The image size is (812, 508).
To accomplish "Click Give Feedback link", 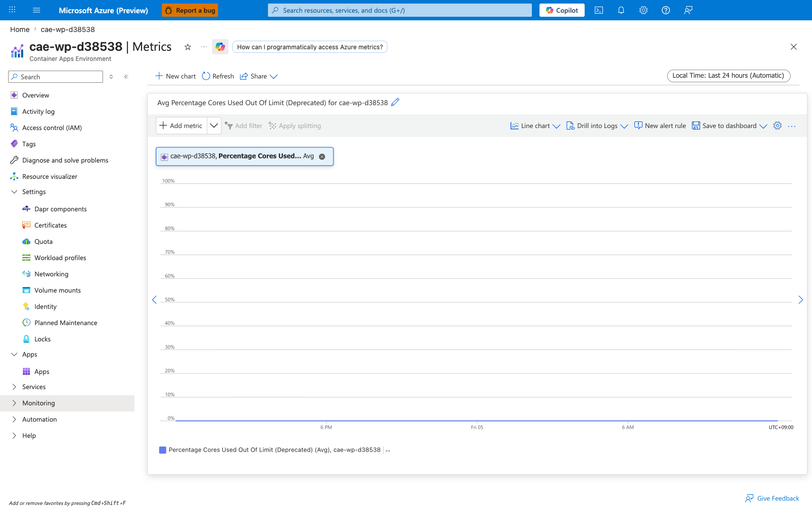I will click(772, 498).
